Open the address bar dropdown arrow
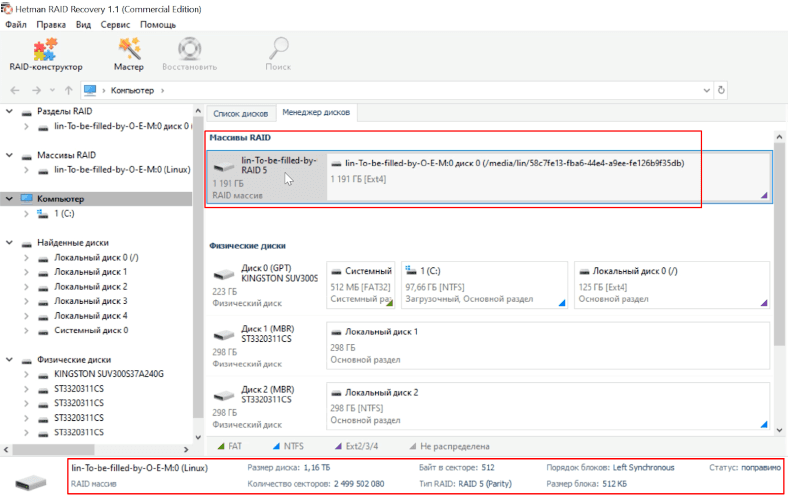Image resolution: width=788 pixels, height=496 pixels. (704, 91)
